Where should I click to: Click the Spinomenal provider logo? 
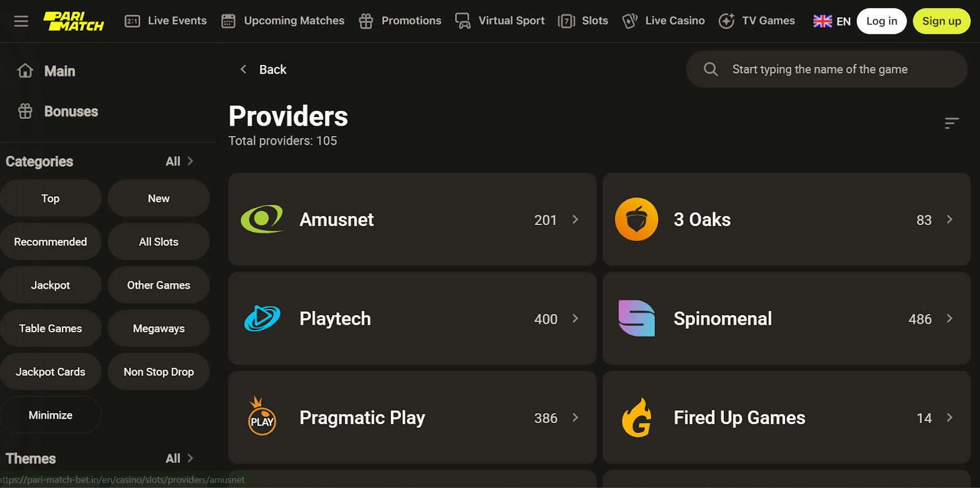coord(636,318)
